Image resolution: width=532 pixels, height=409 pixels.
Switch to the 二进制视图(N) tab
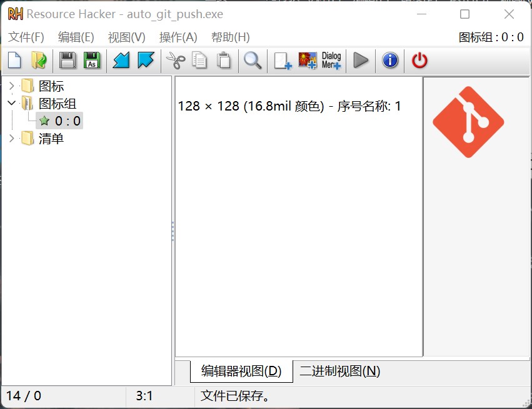[339, 372]
